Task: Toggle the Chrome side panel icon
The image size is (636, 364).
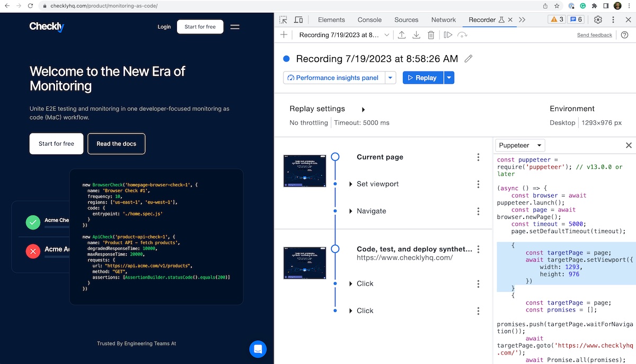Action: click(606, 6)
